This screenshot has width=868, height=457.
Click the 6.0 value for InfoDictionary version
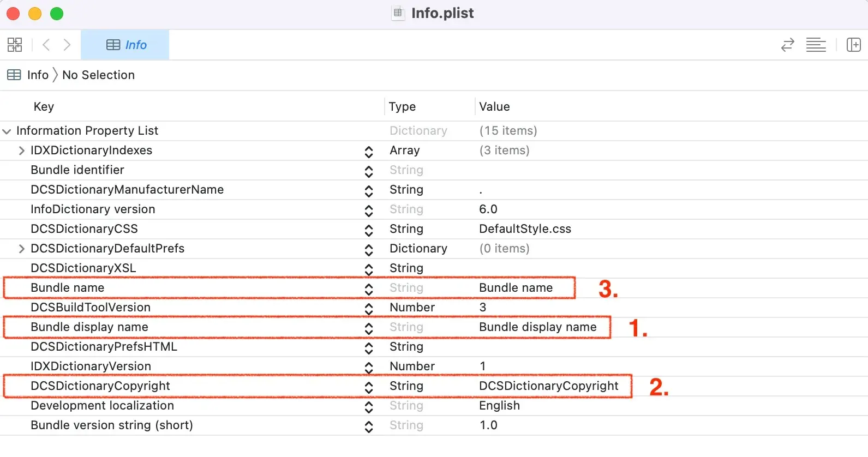(488, 209)
